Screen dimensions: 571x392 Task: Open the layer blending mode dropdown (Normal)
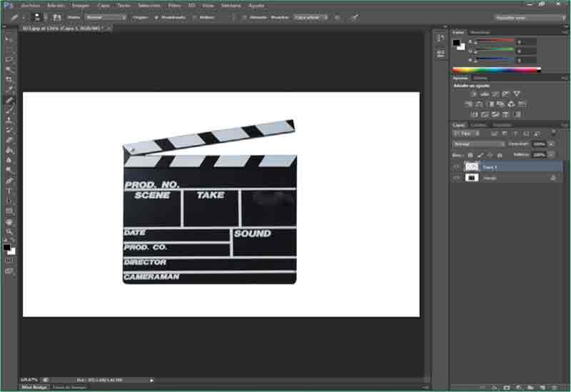[479, 144]
